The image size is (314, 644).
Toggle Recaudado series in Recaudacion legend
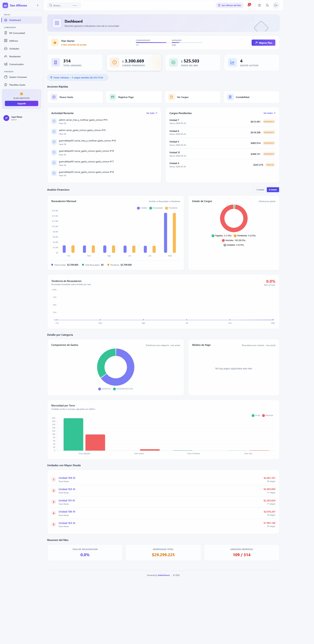pyautogui.click(x=156, y=208)
